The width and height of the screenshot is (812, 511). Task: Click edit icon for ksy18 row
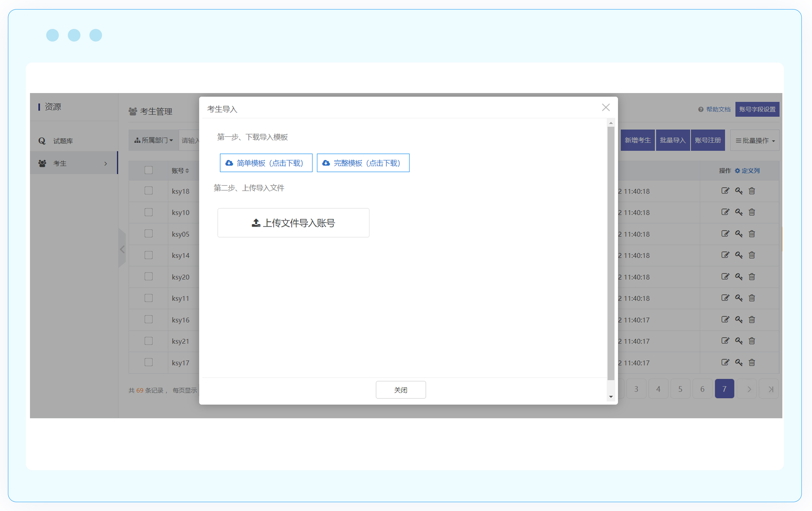click(725, 191)
